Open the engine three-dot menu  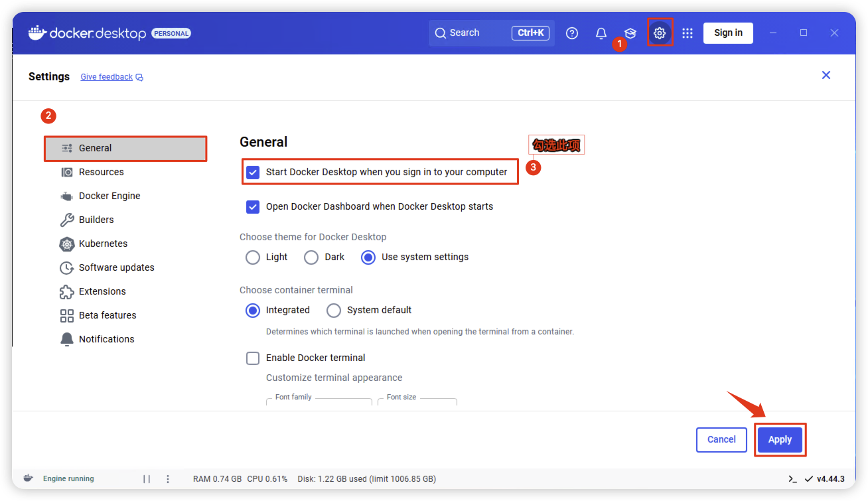pyautogui.click(x=168, y=478)
